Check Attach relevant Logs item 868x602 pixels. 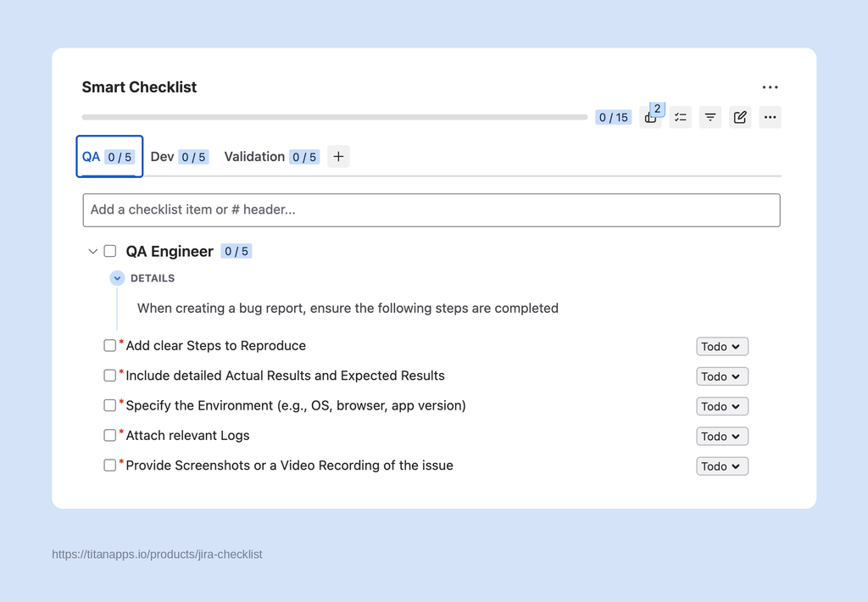point(109,435)
